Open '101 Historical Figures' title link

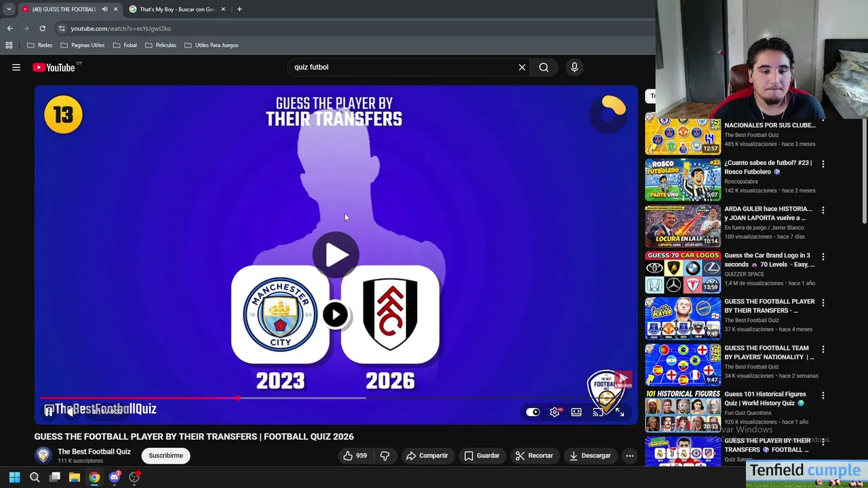[x=765, y=399]
